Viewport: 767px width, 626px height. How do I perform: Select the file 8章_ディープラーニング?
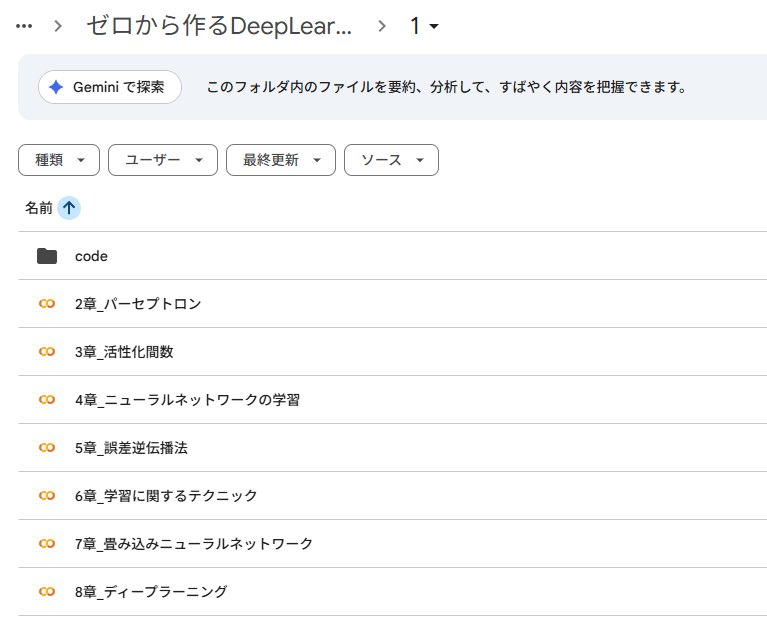click(151, 591)
